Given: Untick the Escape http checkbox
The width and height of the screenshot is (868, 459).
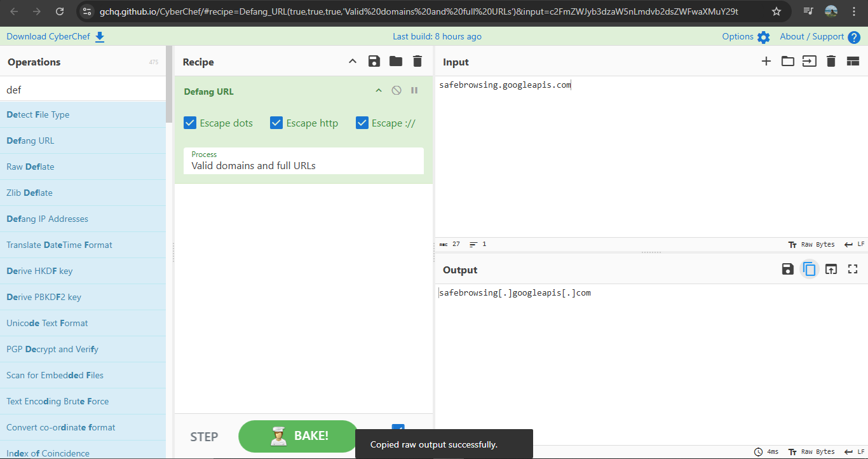Looking at the screenshot, I should pos(276,123).
